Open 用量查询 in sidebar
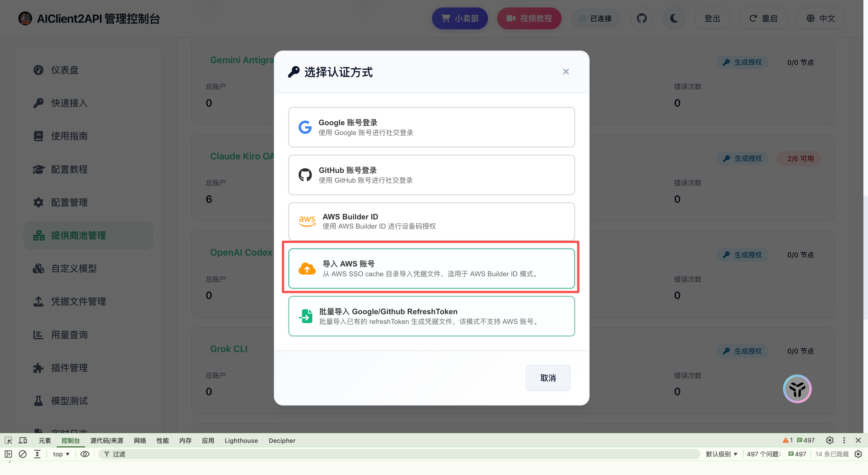This screenshot has height=475, width=868. [x=88, y=334]
